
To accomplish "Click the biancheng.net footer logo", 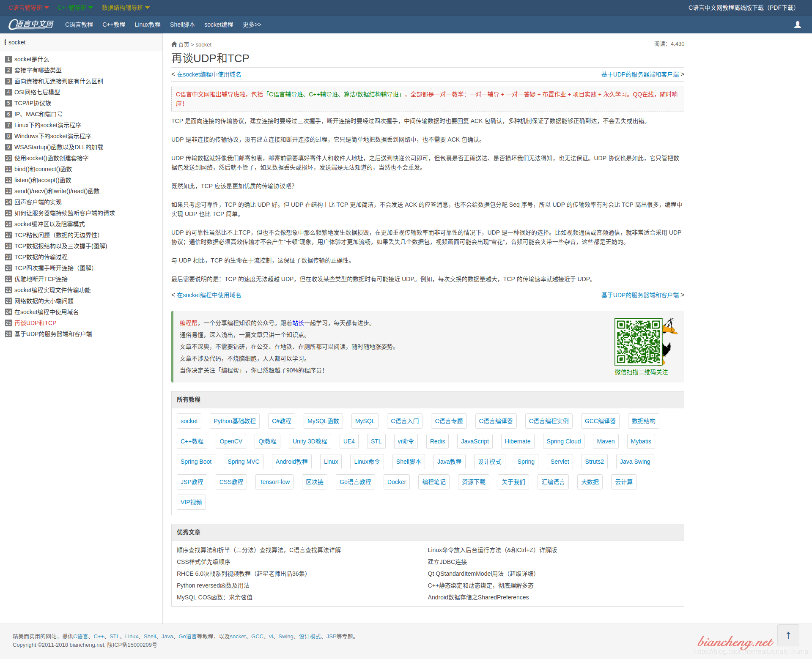I will tap(735, 642).
